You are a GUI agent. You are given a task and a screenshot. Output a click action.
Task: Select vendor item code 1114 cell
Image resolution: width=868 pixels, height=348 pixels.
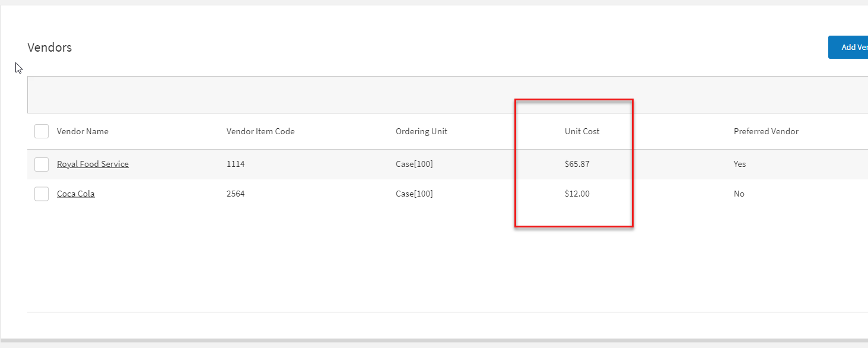[x=236, y=164]
